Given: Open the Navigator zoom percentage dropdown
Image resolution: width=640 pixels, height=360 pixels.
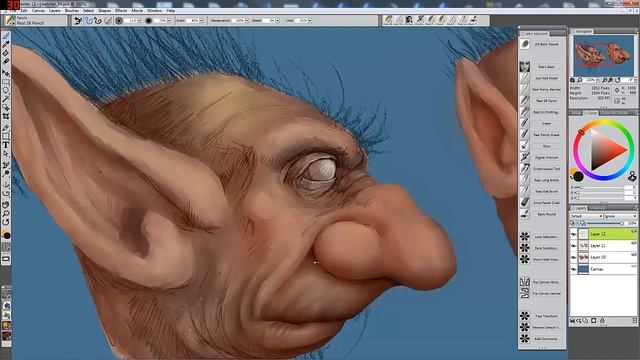Looking at the screenshot, I should coord(598,80).
